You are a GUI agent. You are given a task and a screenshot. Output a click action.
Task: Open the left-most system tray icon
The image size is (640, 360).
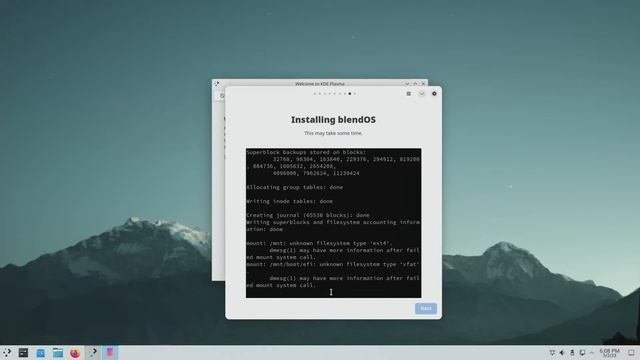(x=552, y=353)
